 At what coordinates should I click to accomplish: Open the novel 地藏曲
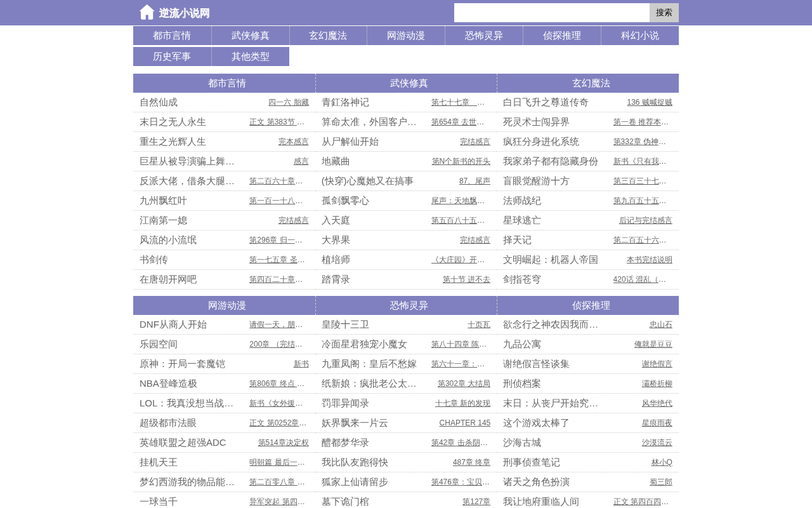(x=336, y=161)
